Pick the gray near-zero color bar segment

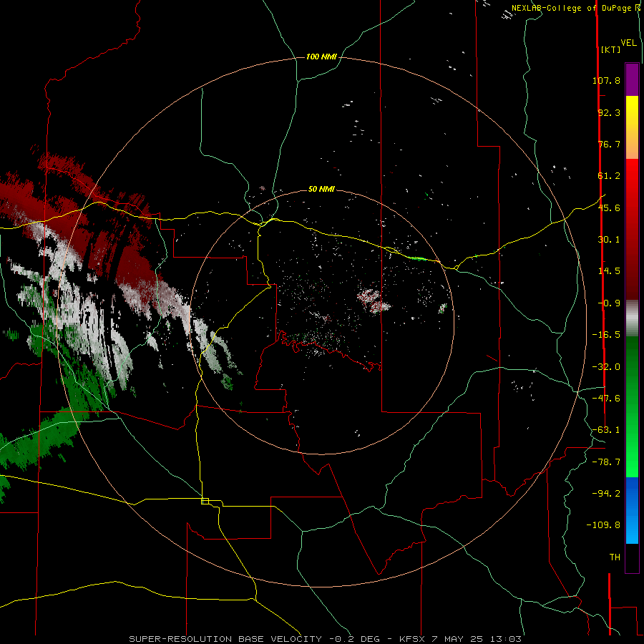pos(632,318)
